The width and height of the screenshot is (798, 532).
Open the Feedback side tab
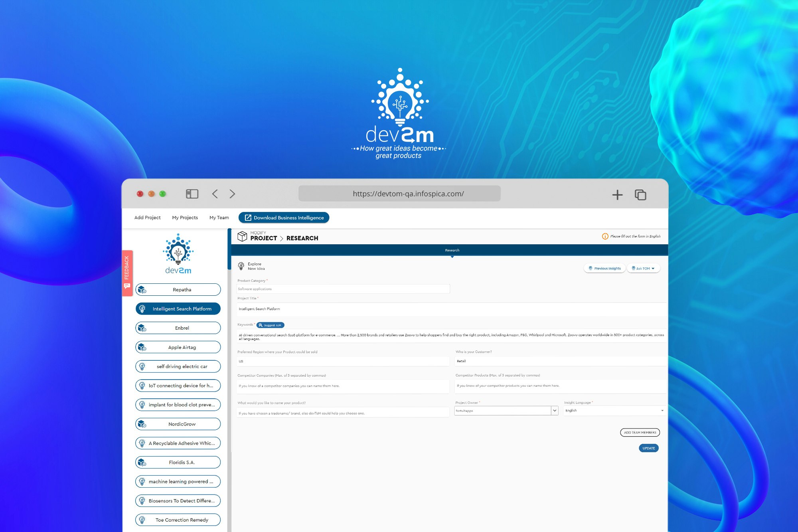(127, 273)
